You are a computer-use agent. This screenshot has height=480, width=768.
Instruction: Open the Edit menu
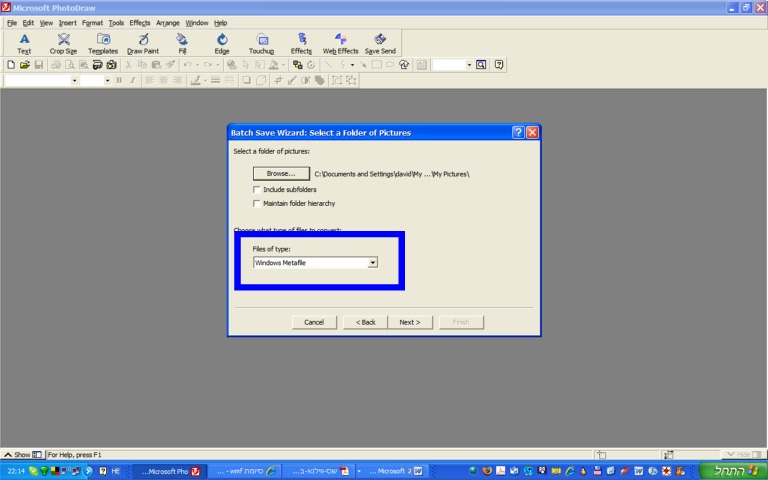point(28,23)
